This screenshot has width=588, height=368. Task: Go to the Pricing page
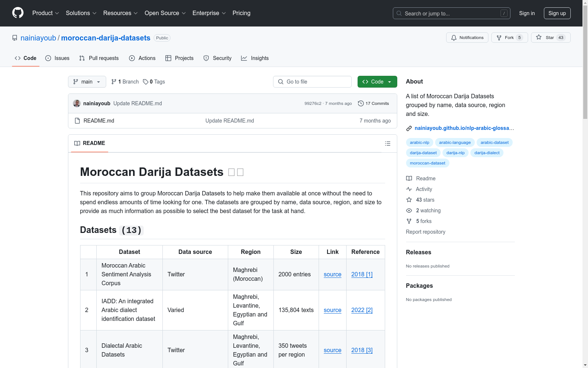(x=241, y=13)
